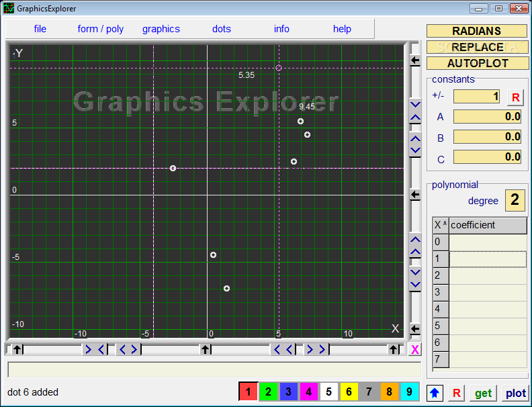
Task: Click the GraphicsExplorer title bar app icon
Action: pyautogui.click(x=9, y=8)
